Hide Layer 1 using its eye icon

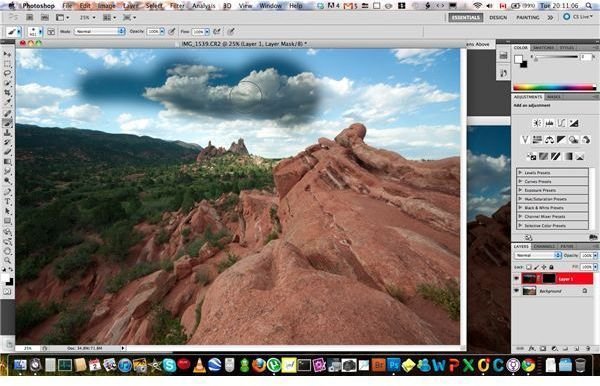tap(517, 279)
